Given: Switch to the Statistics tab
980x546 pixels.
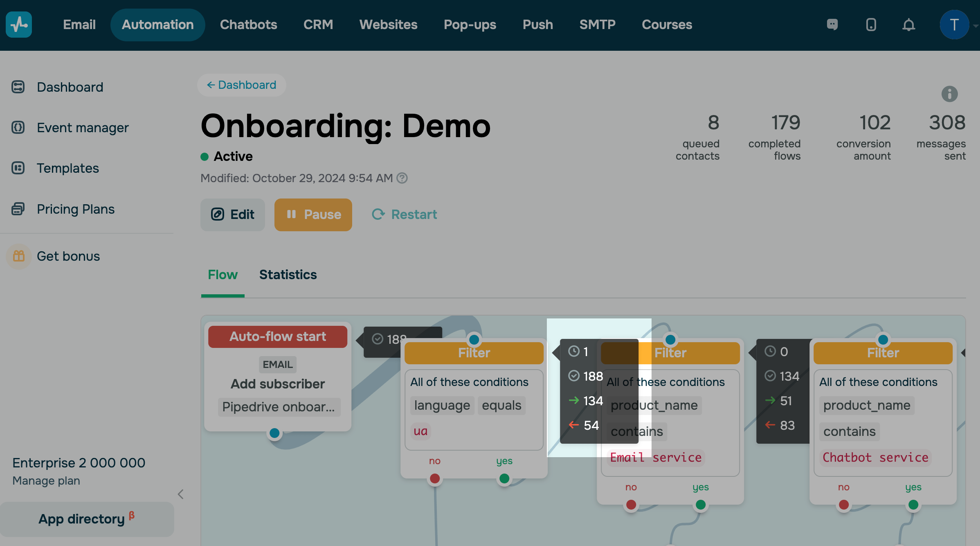Looking at the screenshot, I should (x=288, y=275).
